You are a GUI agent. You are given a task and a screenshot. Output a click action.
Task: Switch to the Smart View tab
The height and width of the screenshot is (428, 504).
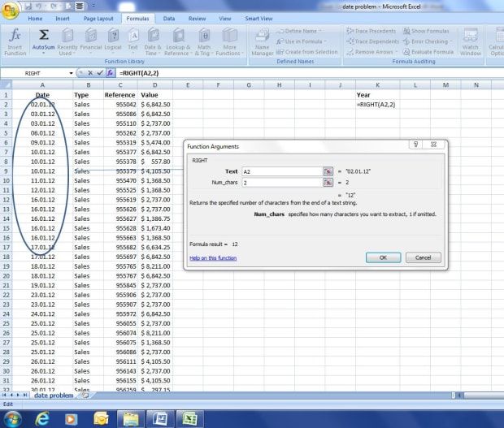click(x=259, y=19)
